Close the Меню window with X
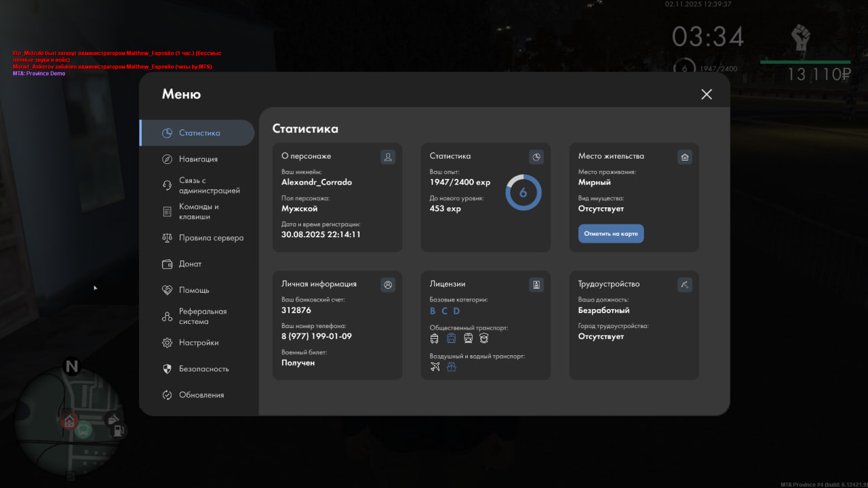 coord(707,94)
